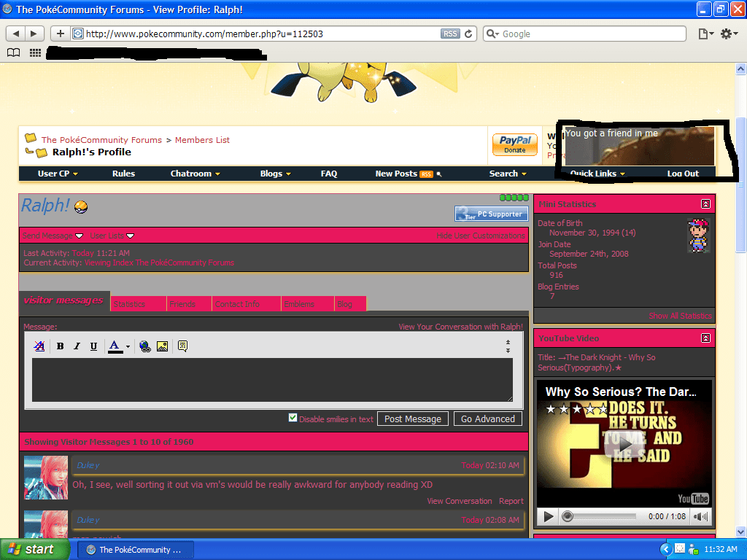
Task: Open the browser settings gear menu
Action: [729, 34]
